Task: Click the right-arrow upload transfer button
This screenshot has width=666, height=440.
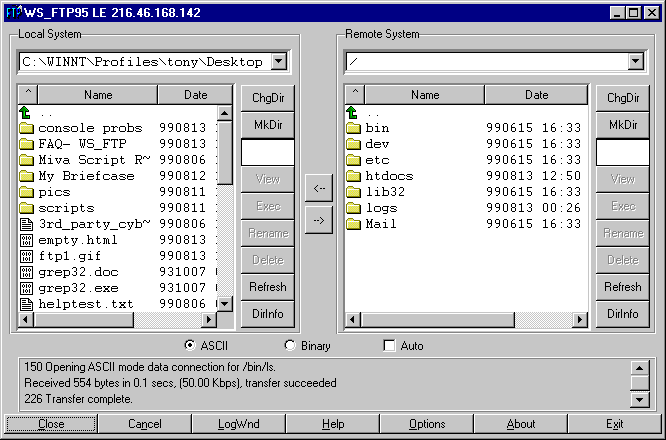Action: [x=319, y=220]
